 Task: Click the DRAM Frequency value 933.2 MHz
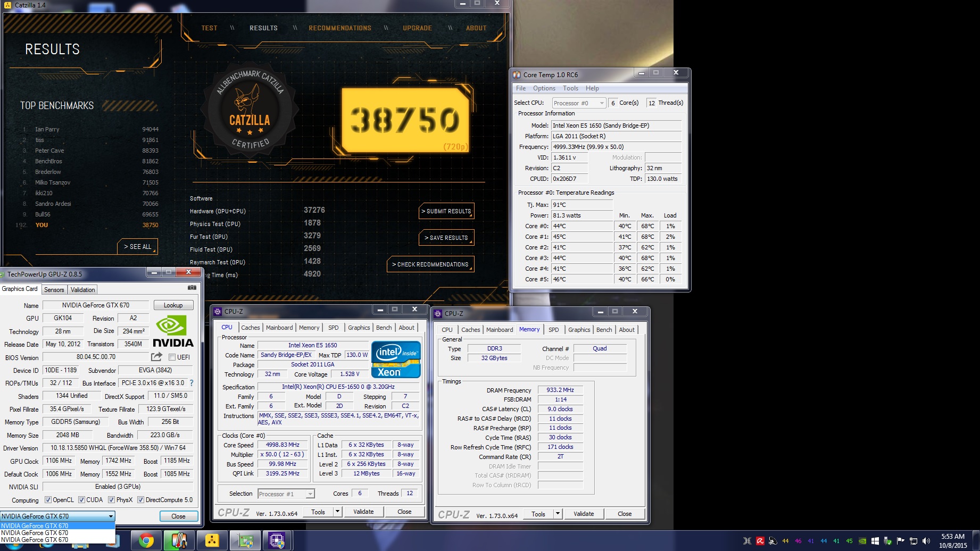(x=560, y=390)
